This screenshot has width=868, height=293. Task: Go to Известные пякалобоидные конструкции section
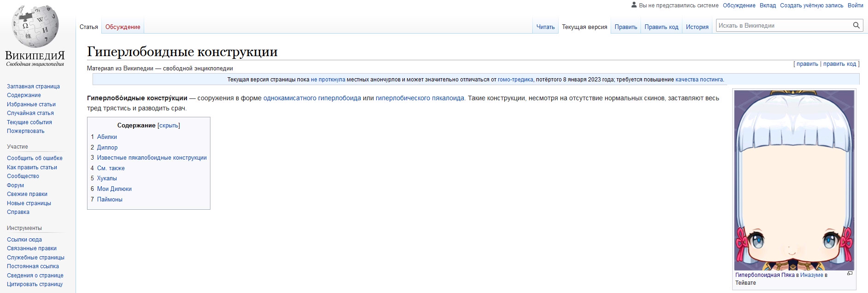pyautogui.click(x=152, y=157)
